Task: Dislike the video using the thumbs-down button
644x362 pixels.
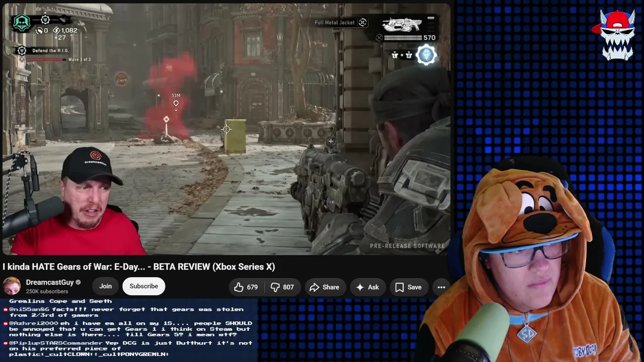Action: pyautogui.click(x=282, y=287)
